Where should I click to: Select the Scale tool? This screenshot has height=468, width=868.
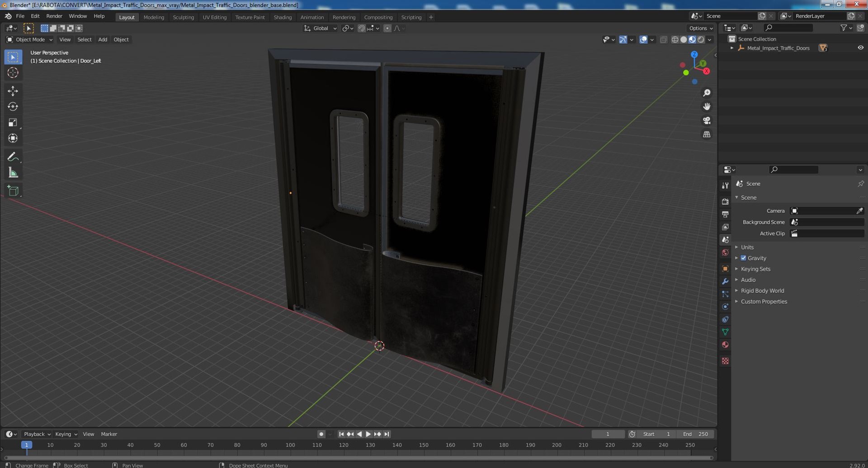13,122
